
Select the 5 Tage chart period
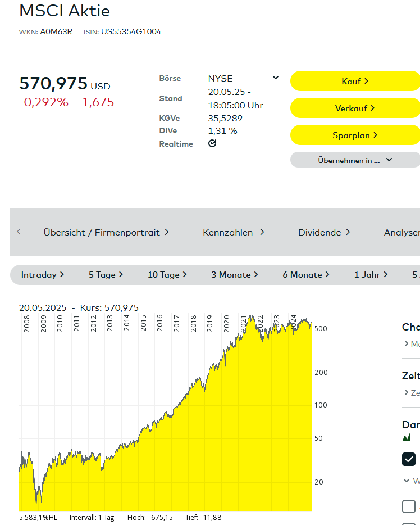point(106,275)
